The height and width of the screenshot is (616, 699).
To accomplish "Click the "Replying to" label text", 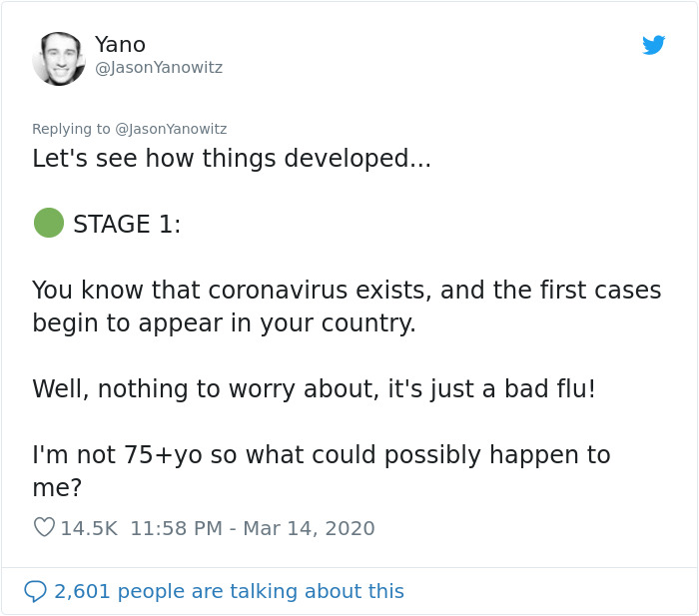I will tap(72, 129).
